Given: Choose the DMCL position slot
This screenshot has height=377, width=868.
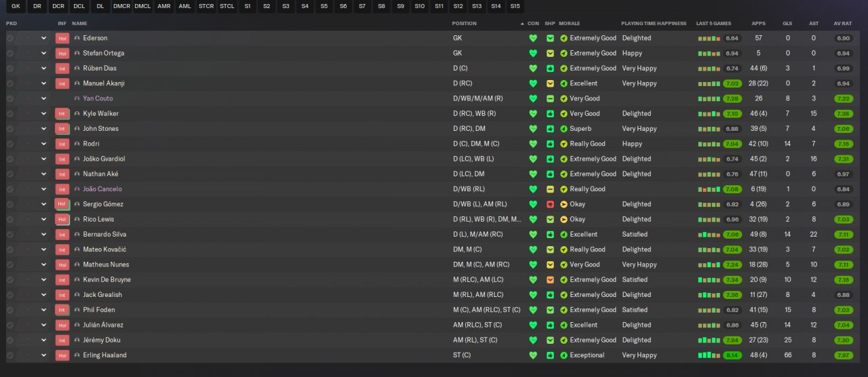Looking at the screenshot, I should (x=142, y=6).
